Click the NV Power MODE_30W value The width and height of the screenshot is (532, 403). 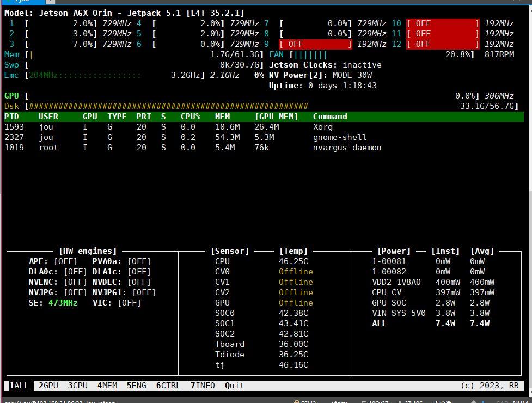pyautogui.click(x=352, y=75)
